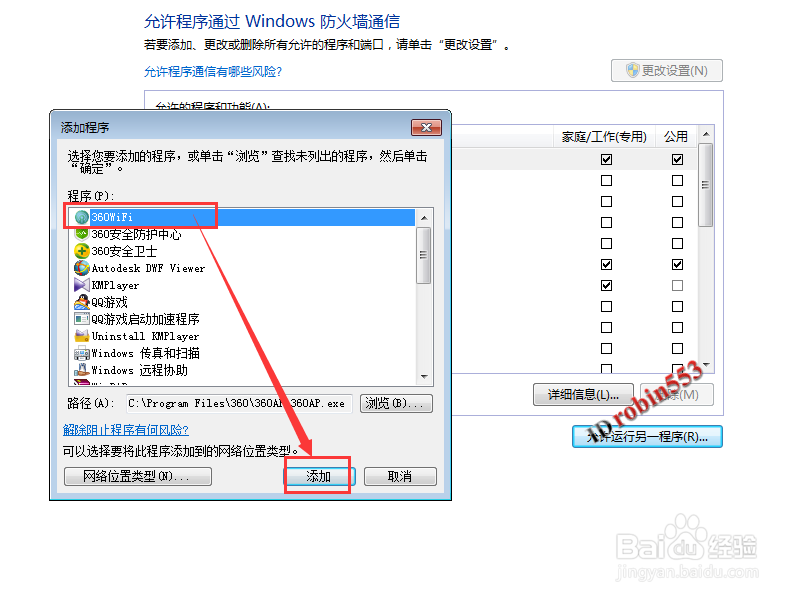Uncheck the top row's 公用 checkbox
This screenshot has width=803, height=600.
click(678, 160)
